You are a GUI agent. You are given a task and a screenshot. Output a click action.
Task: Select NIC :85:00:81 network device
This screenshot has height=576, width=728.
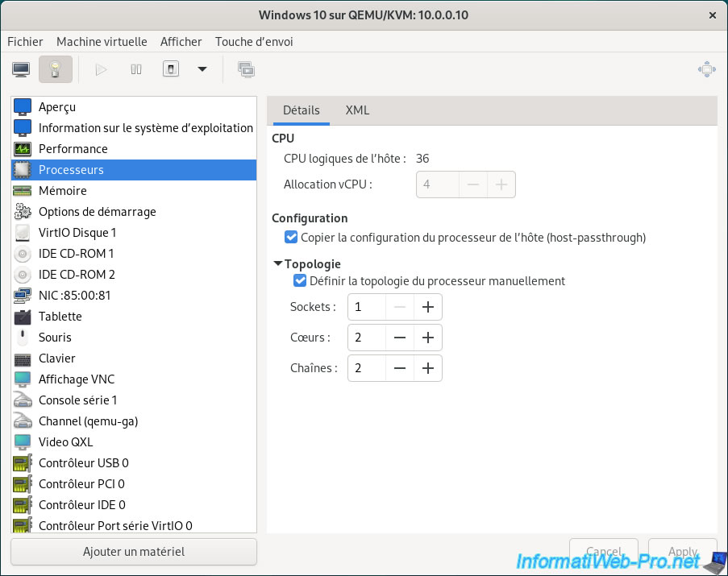click(134, 296)
